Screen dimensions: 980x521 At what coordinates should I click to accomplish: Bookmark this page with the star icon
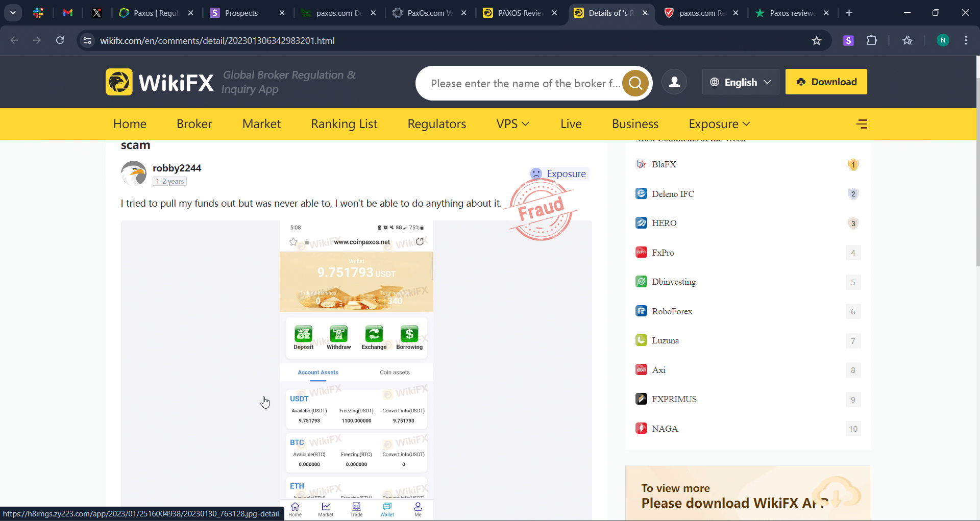[x=817, y=41]
